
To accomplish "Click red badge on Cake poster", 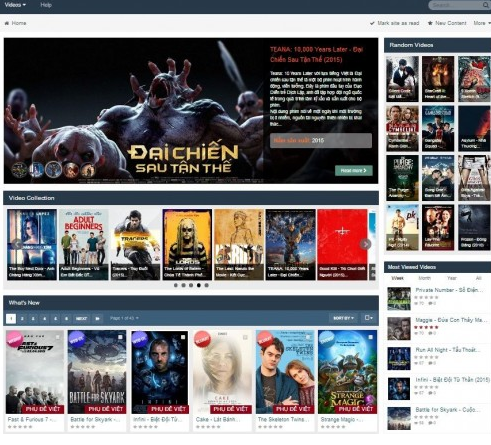I will click(x=202, y=339).
